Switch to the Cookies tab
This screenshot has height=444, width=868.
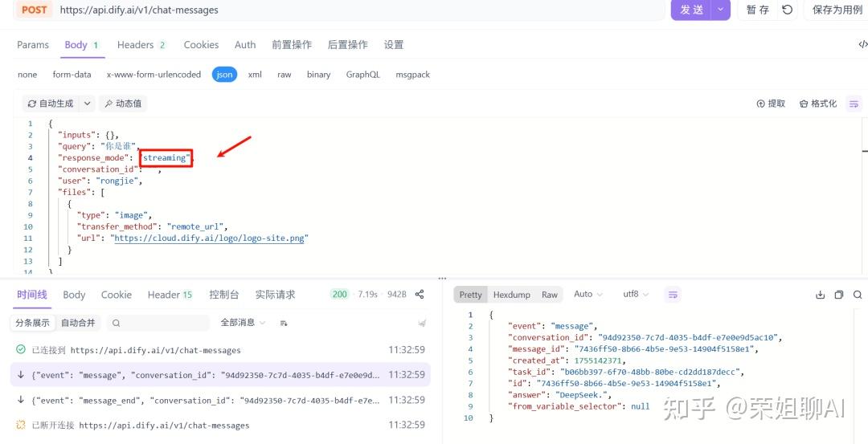(x=201, y=45)
